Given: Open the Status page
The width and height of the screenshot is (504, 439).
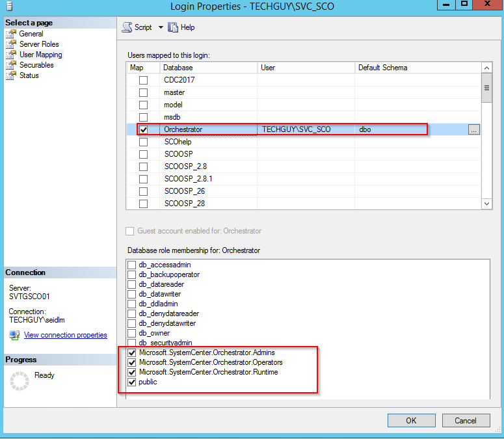Looking at the screenshot, I should [x=29, y=75].
